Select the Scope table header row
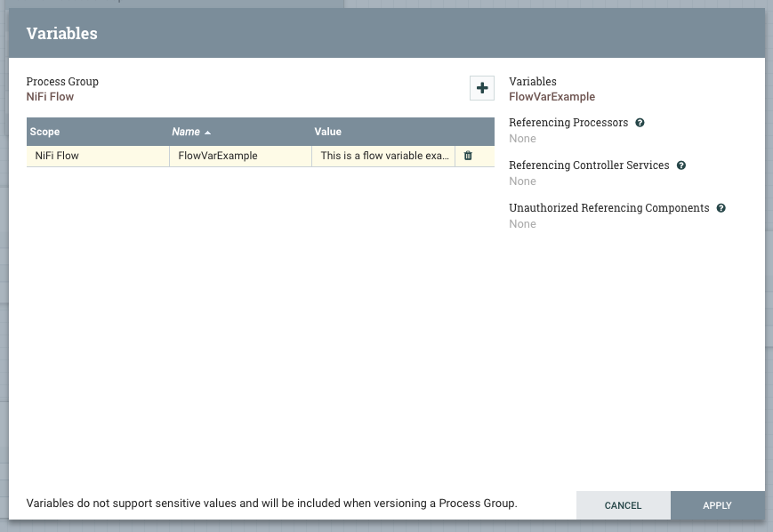This screenshot has width=773, height=532. click(x=98, y=131)
